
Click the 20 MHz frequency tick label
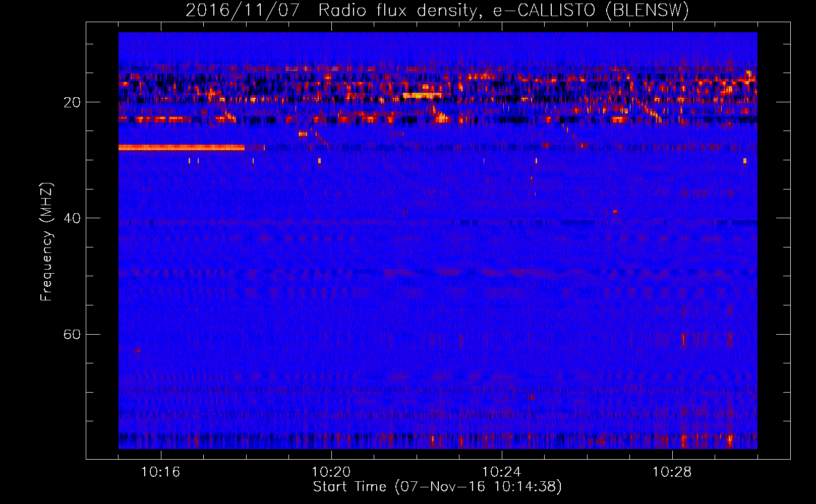[72, 102]
